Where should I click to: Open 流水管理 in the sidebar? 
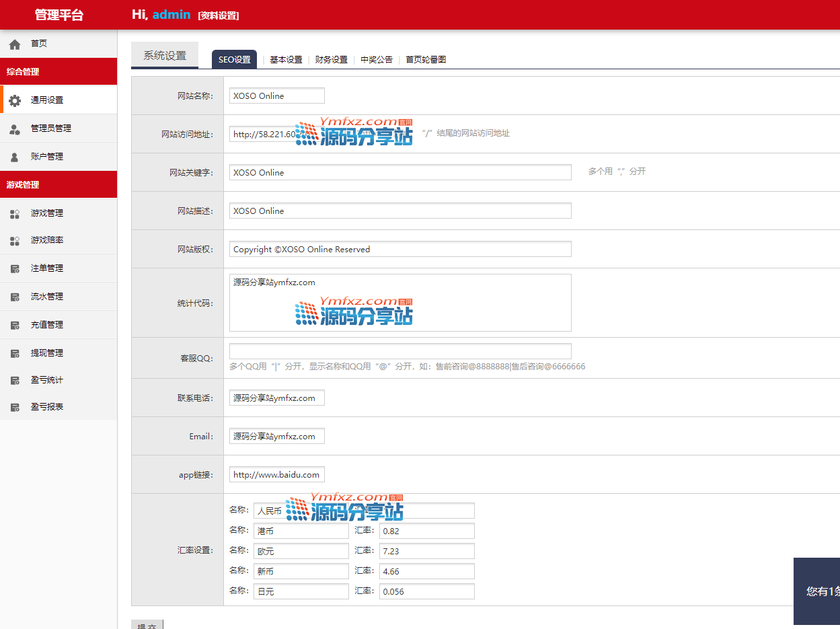pyautogui.click(x=47, y=297)
